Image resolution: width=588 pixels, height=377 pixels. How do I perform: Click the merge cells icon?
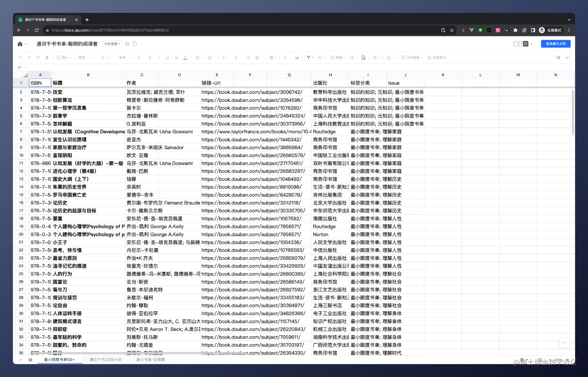coord(257,58)
